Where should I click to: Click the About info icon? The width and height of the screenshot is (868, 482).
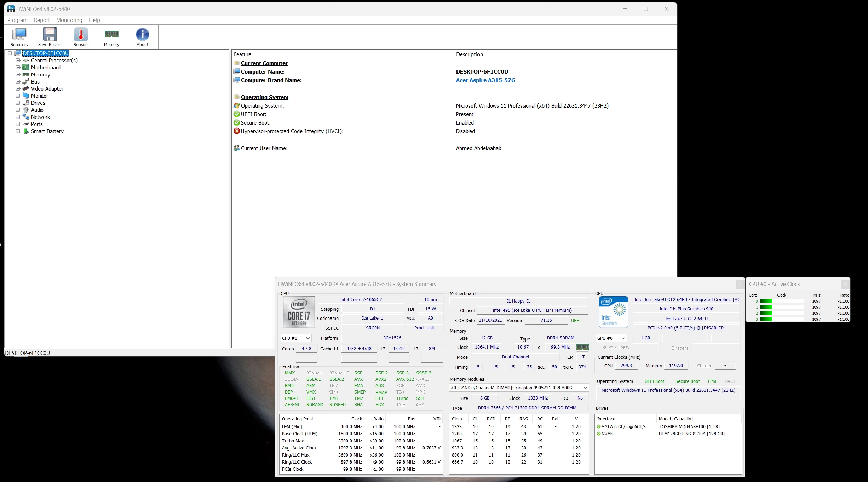click(x=142, y=34)
